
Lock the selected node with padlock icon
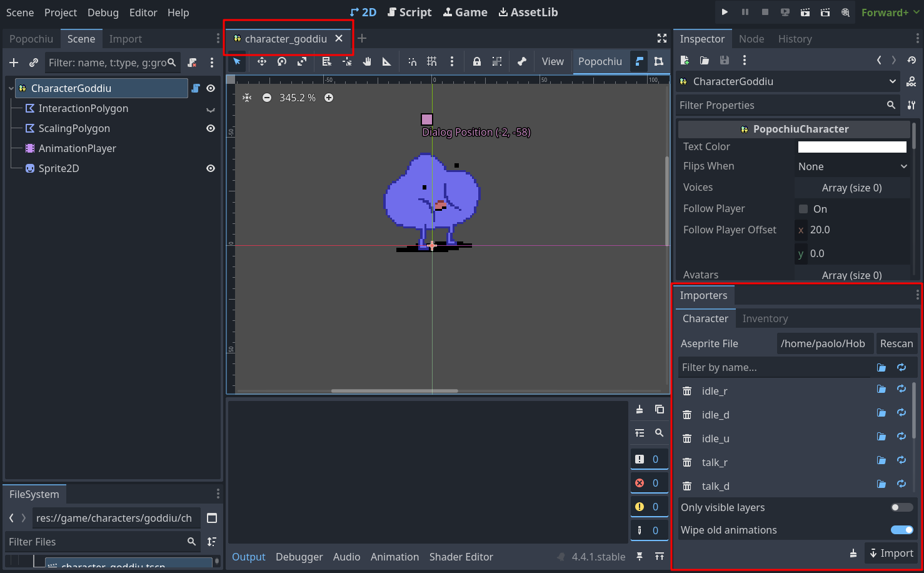[x=477, y=61]
